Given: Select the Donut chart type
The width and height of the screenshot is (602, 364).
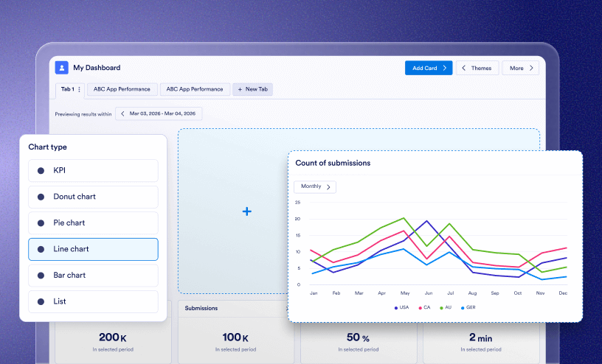Looking at the screenshot, I should (93, 197).
